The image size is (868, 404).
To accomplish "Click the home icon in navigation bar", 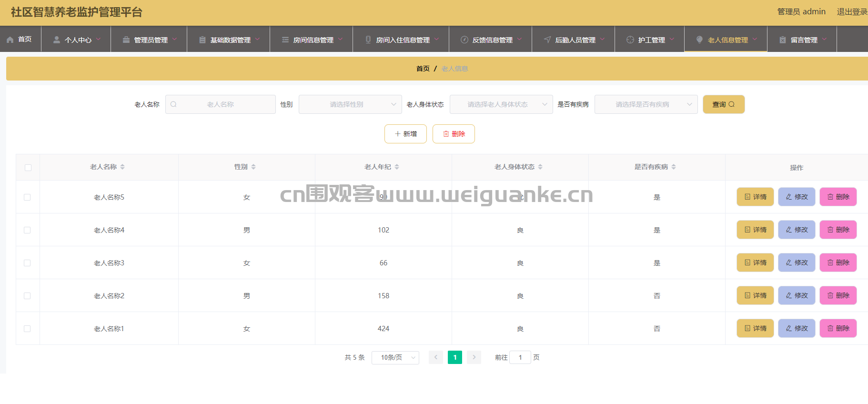I will [x=10, y=40].
